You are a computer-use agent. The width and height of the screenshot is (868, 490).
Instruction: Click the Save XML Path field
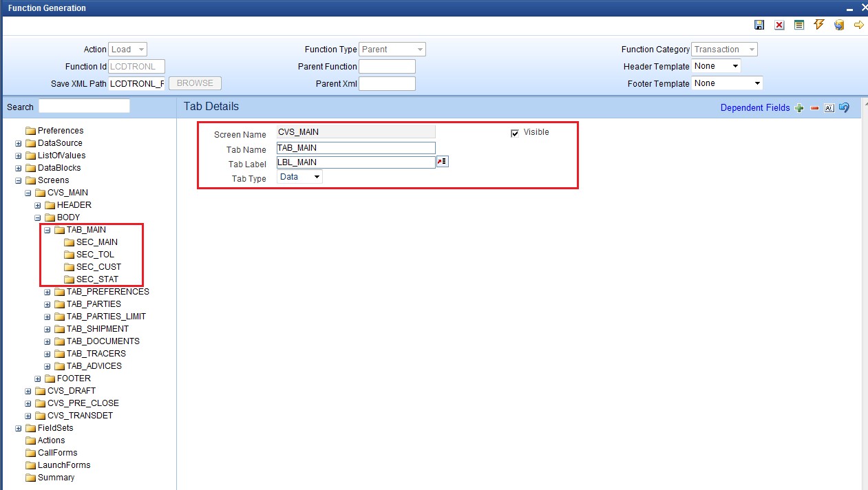pyautogui.click(x=137, y=83)
